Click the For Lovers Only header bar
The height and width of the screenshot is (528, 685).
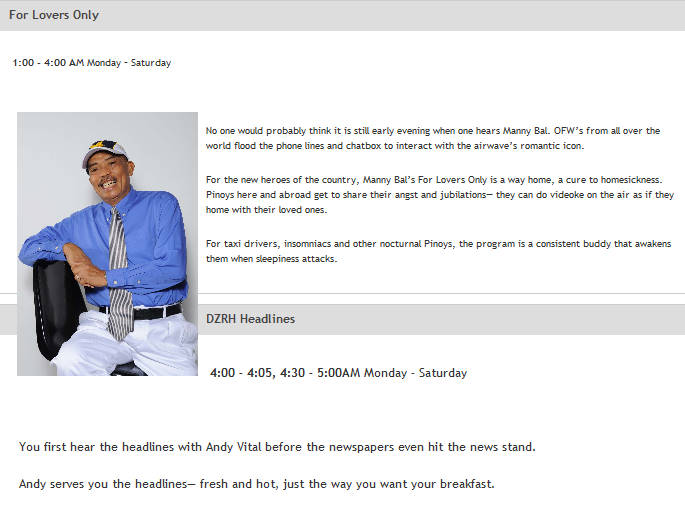click(342, 15)
